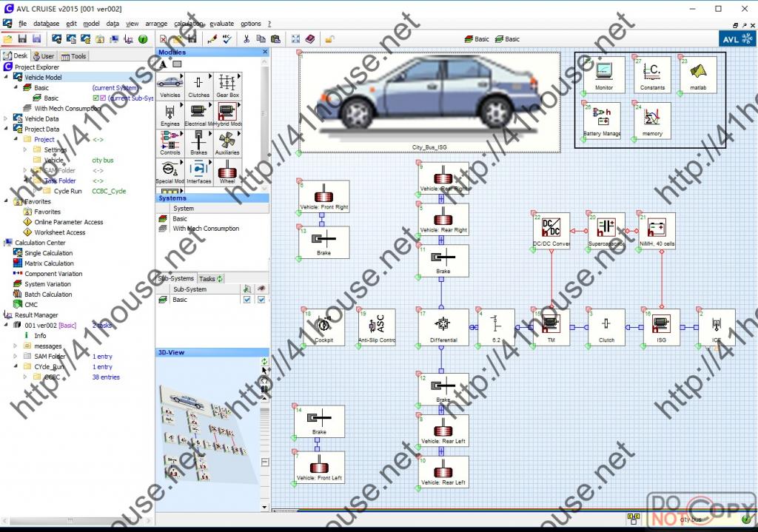Open Component Variation
The width and height of the screenshot is (758, 532).
click(x=53, y=274)
